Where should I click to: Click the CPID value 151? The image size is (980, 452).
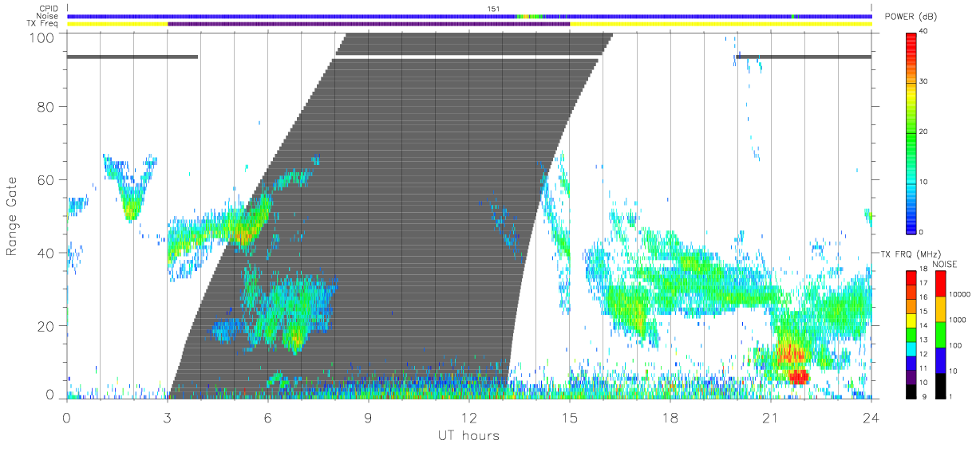click(494, 9)
